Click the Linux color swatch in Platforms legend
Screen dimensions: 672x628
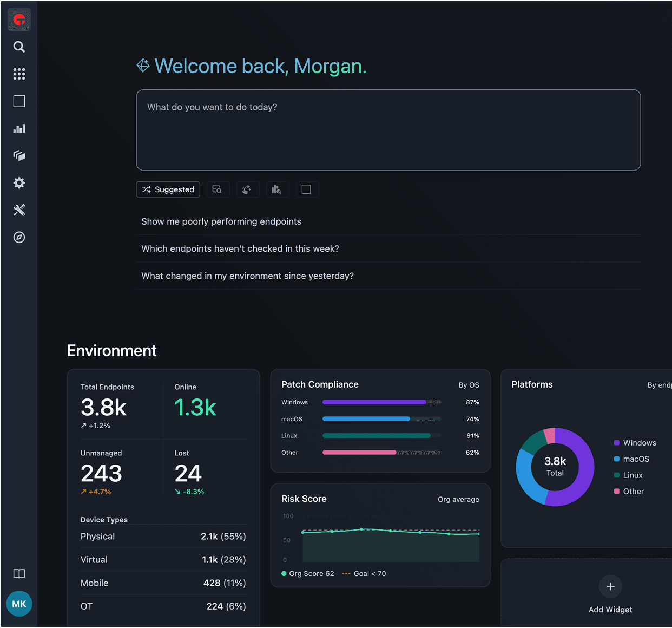[617, 475]
